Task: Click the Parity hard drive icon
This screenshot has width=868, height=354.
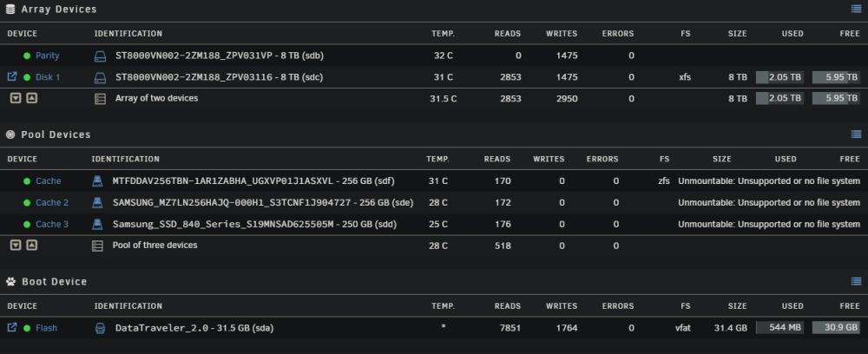Action: pyautogui.click(x=100, y=56)
